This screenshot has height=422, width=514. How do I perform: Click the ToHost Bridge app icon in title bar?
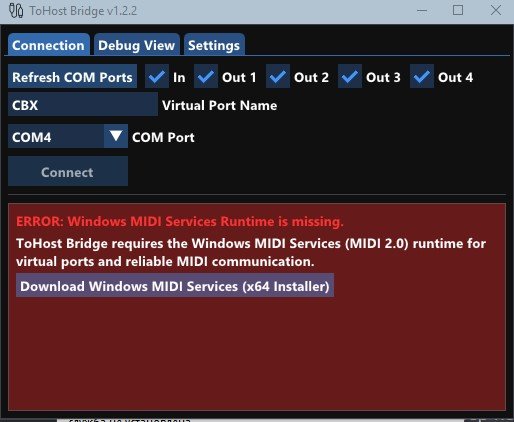coord(16,11)
